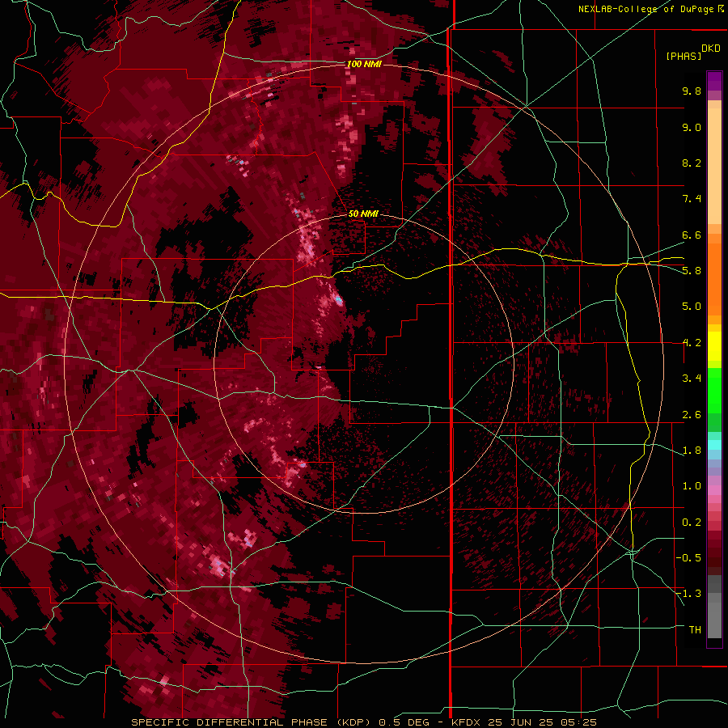Click the 5.8 scale value

point(692,271)
